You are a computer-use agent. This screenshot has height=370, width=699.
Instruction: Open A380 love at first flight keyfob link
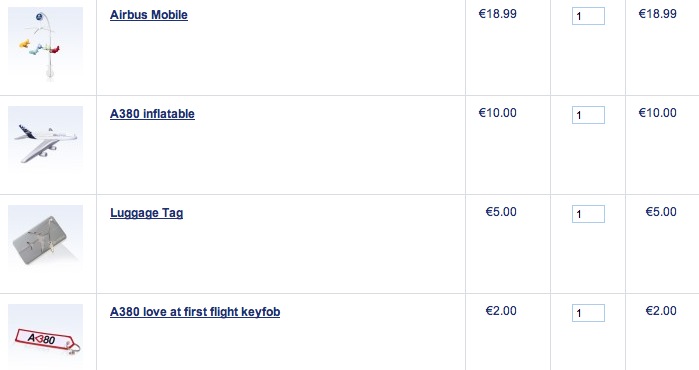coord(195,312)
